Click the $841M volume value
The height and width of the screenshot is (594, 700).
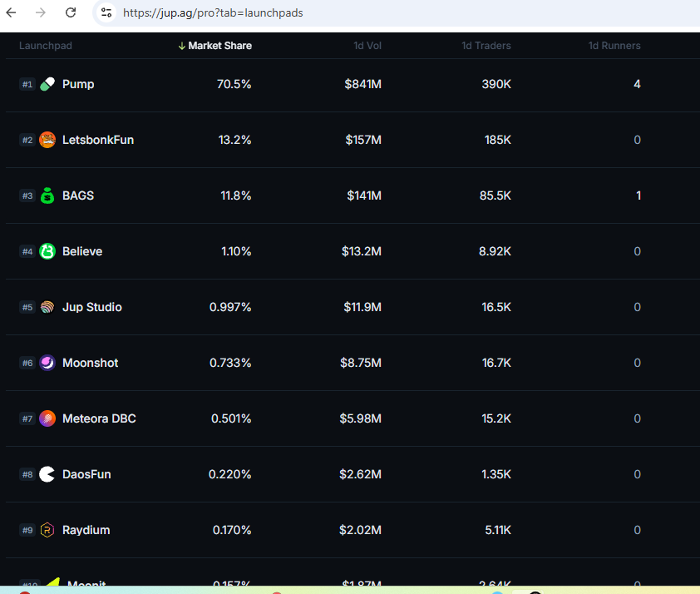pos(363,84)
